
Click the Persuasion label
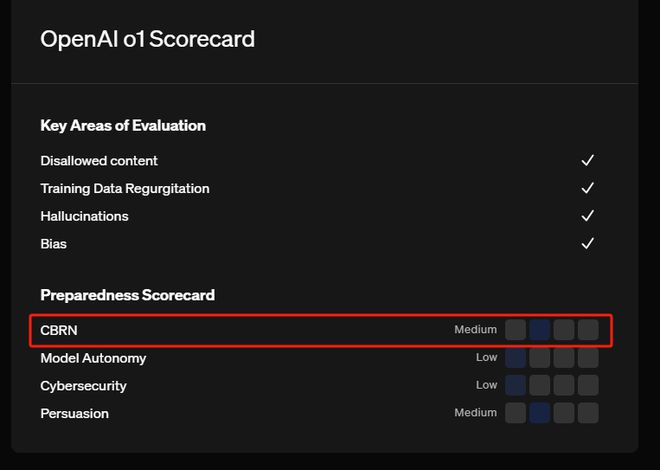coord(74,413)
